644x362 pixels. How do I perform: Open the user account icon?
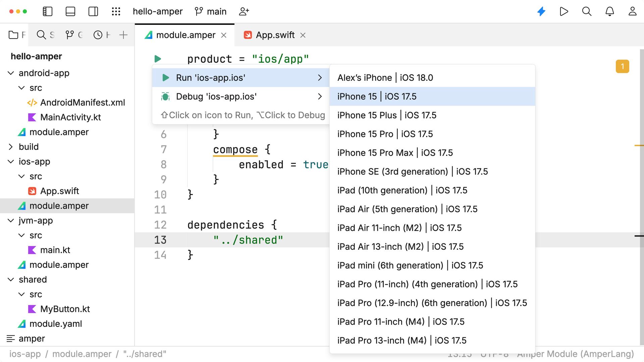[633, 11]
